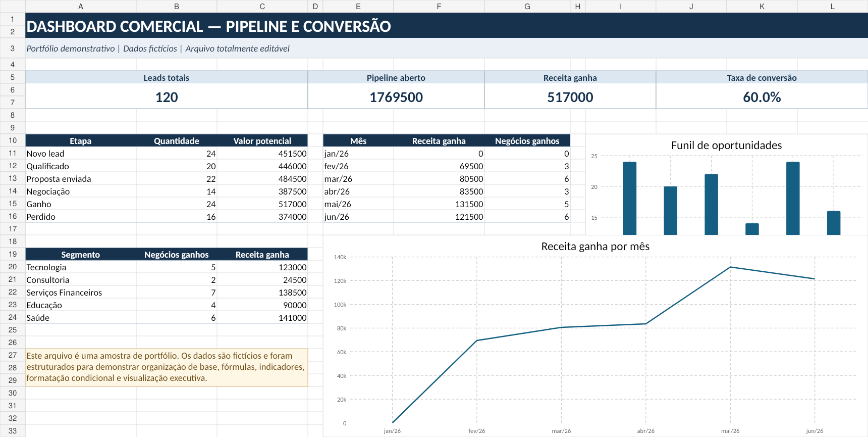
Task: Select the 'Proposta enviada' cell
Action: [x=81, y=178]
